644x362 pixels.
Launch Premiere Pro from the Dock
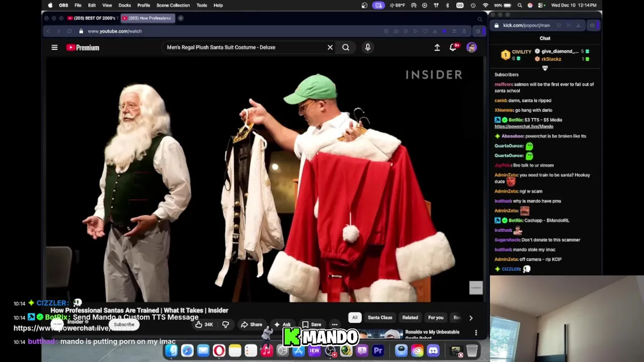pos(378,350)
